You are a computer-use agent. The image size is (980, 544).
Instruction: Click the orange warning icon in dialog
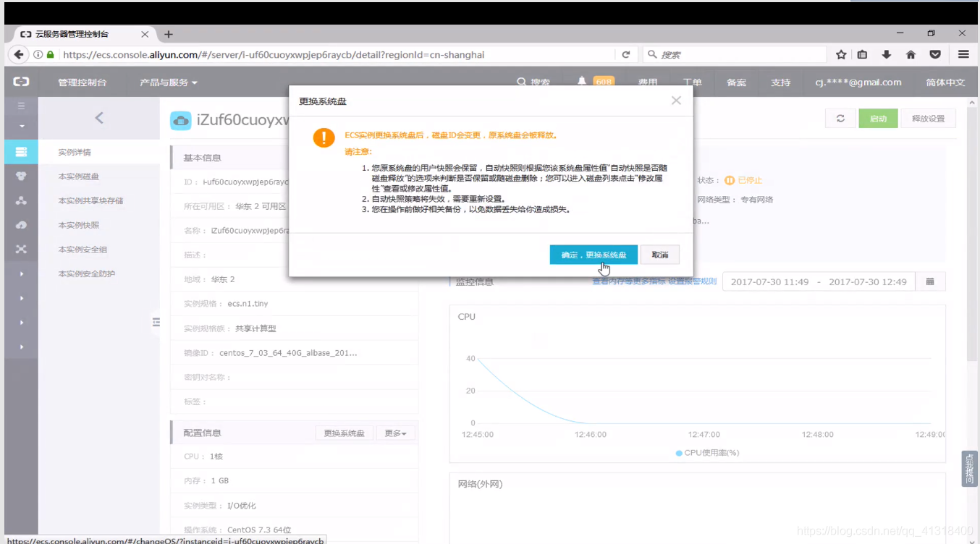[324, 137]
